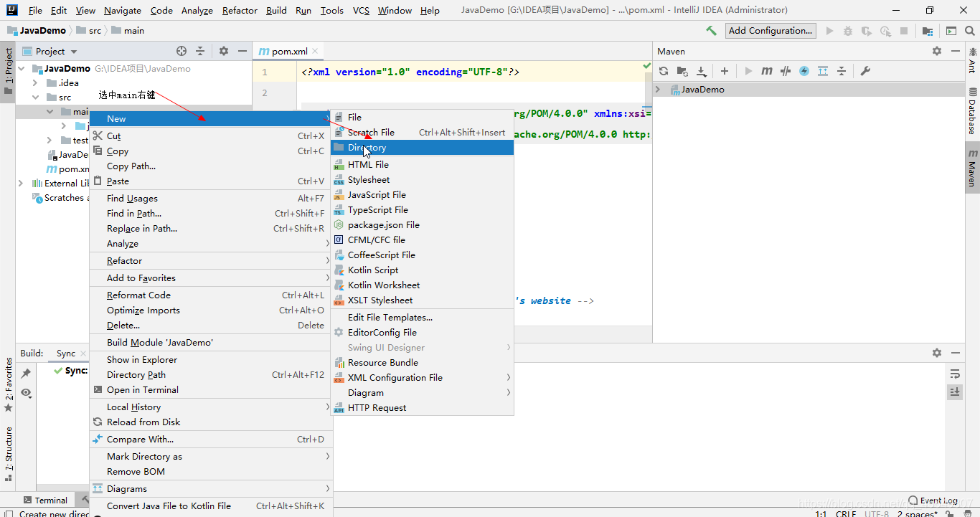This screenshot has width=980, height=517.
Task: Open the Terminal tool window
Action: click(x=44, y=501)
